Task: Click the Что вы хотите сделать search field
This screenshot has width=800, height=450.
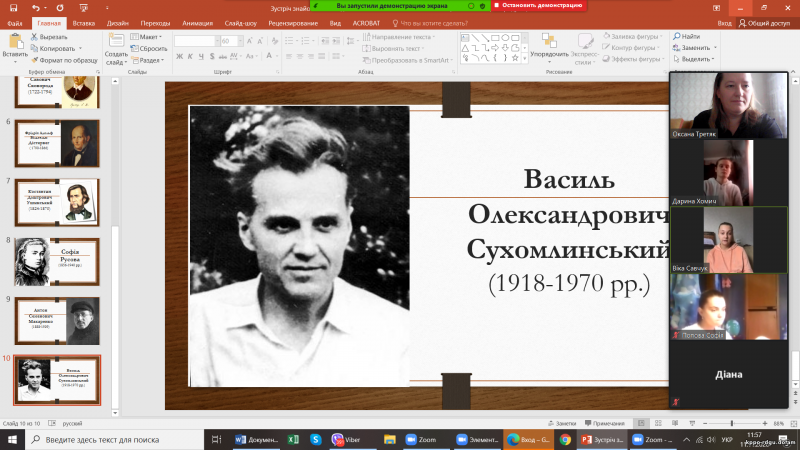Action: [x=430, y=23]
